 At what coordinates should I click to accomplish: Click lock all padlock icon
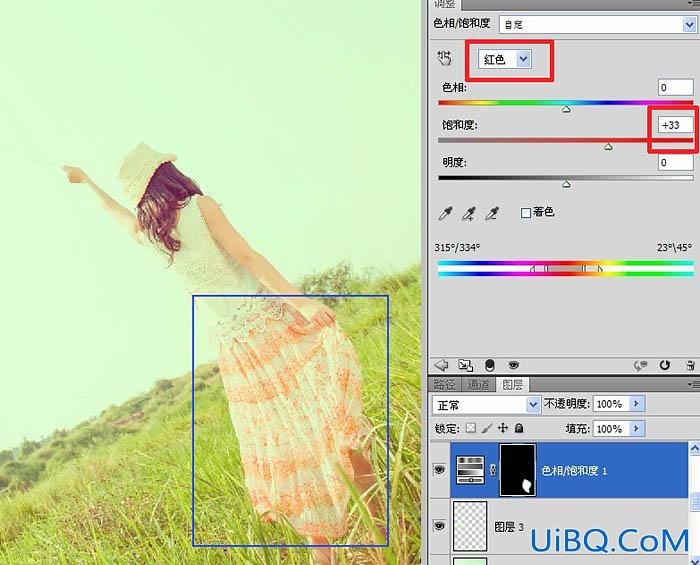519,428
